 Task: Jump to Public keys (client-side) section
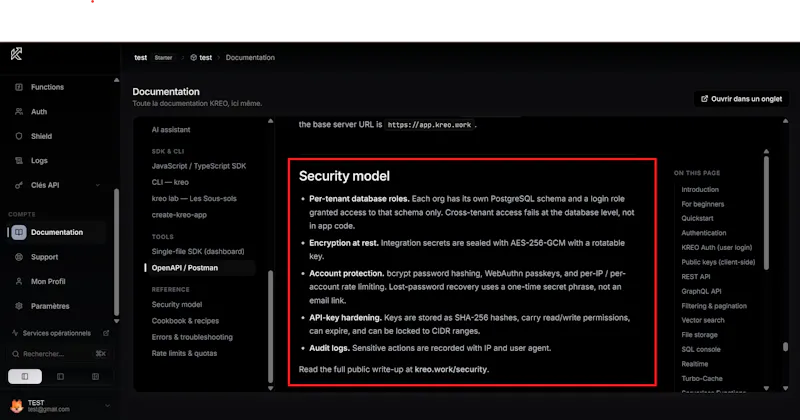click(718, 262)
